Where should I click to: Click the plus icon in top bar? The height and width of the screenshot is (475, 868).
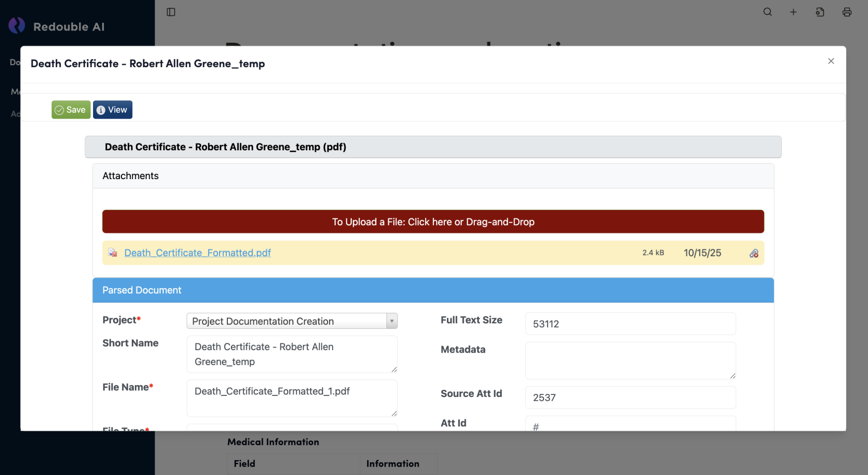point(794,12)
